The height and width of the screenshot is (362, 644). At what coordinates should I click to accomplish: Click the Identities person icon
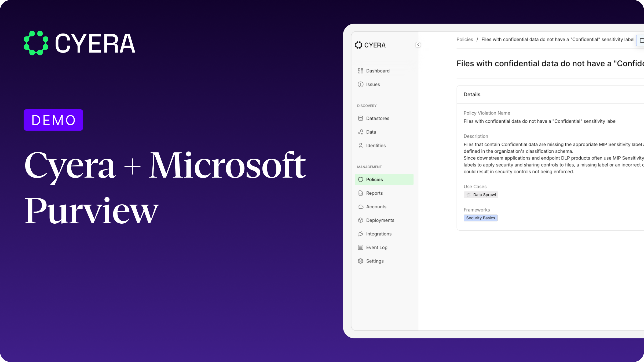click(x=360, y=146)
